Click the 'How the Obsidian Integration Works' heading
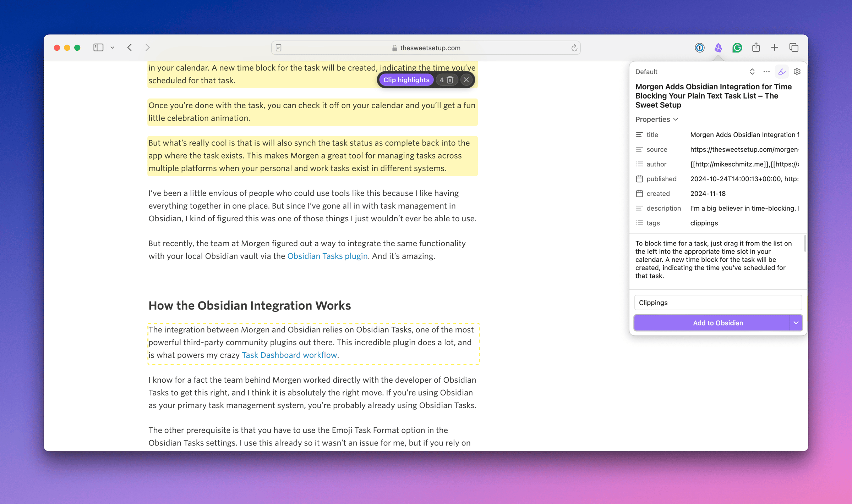This screenshot has width=852, height=504. coord(250,305)
